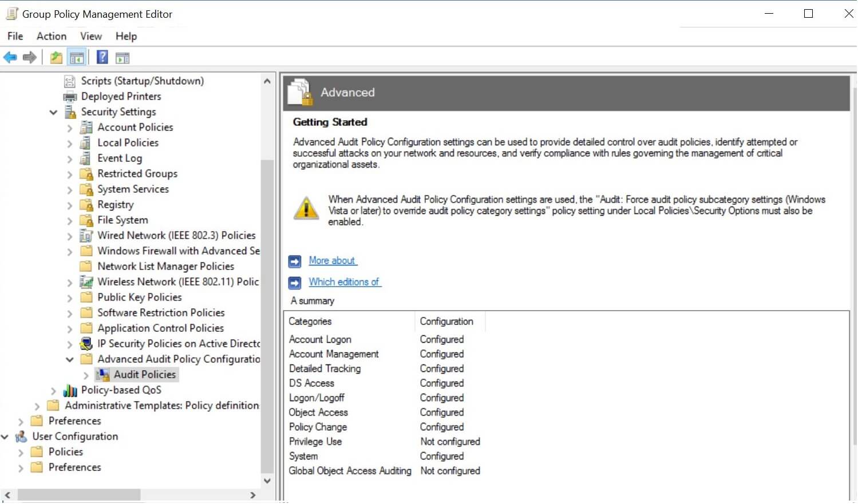This screenshot has width=858, height=504.
Task: Collapse the Advanced Audit Policy Configuration node
Action: point(70,359)
